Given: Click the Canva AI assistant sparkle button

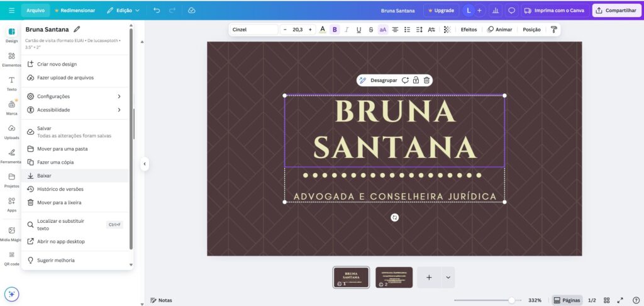Looking at the screenshot, I should click(x=11, y=294).
